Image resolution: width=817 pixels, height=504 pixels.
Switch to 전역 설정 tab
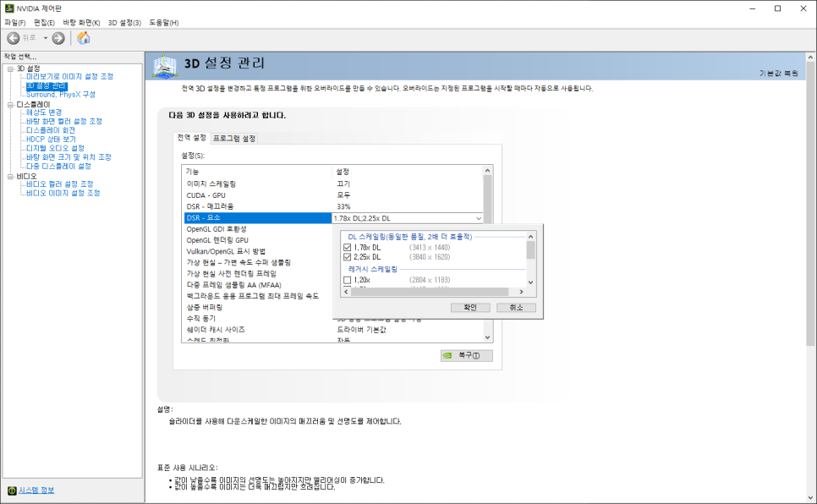pos(191,138)
